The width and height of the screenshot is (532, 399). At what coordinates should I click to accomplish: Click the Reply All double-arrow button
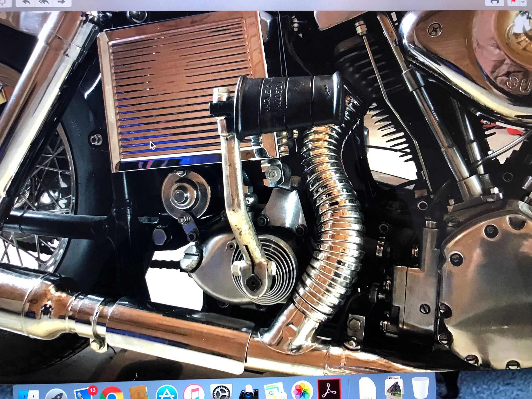pyautogui.click(x=44, y=3)
